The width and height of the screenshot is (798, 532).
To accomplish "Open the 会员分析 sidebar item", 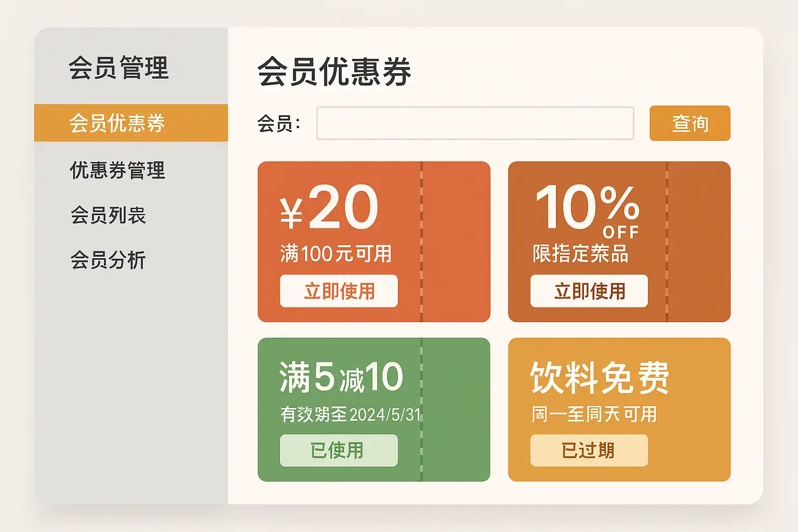I will [108, 260].
